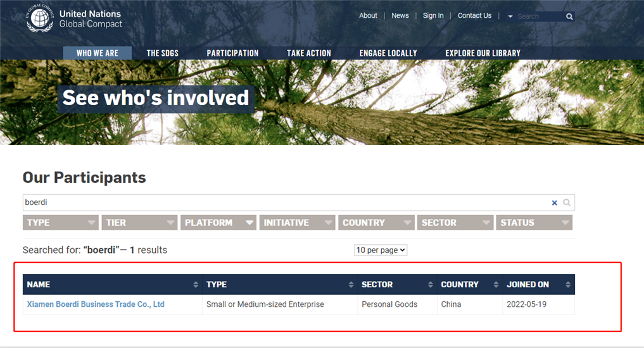
Task: Clear the boerdi search with the X icon
Action: coord(555,202)
